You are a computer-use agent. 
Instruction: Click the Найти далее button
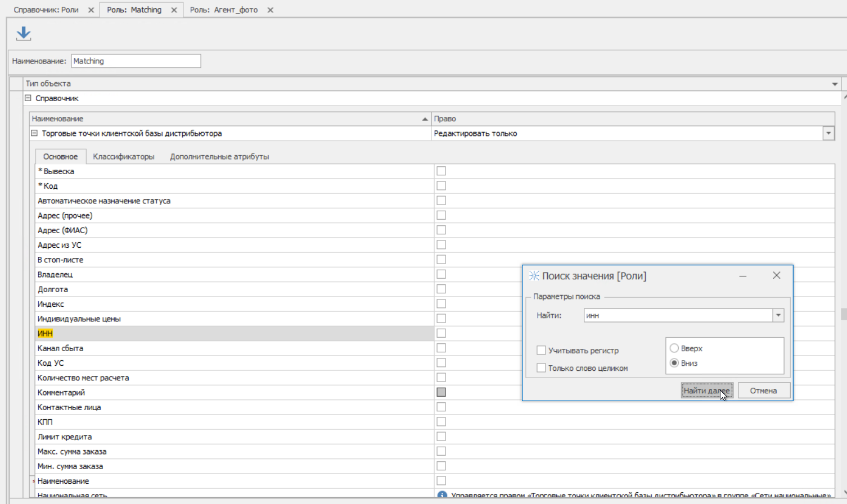pyautogui.click(x=707, y=391)
